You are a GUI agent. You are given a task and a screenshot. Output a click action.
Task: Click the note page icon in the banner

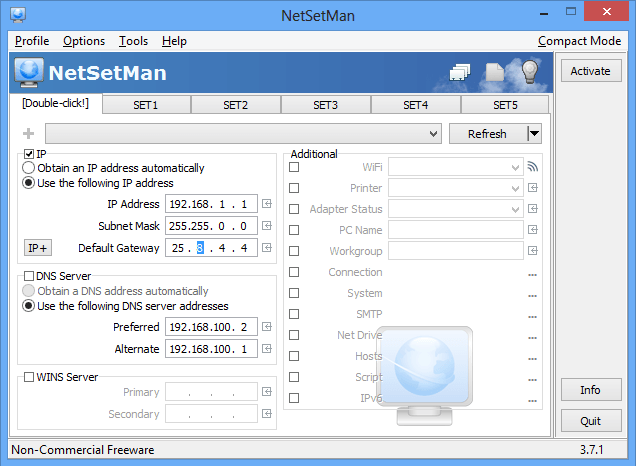[494, 72]
